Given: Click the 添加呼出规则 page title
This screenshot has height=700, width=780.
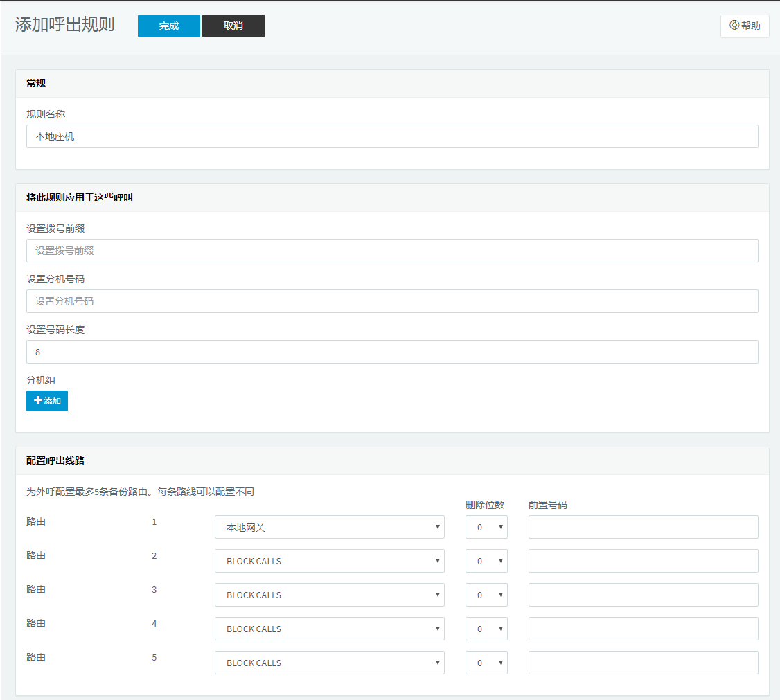Looking at the screenshot, I should click(64, 24).
